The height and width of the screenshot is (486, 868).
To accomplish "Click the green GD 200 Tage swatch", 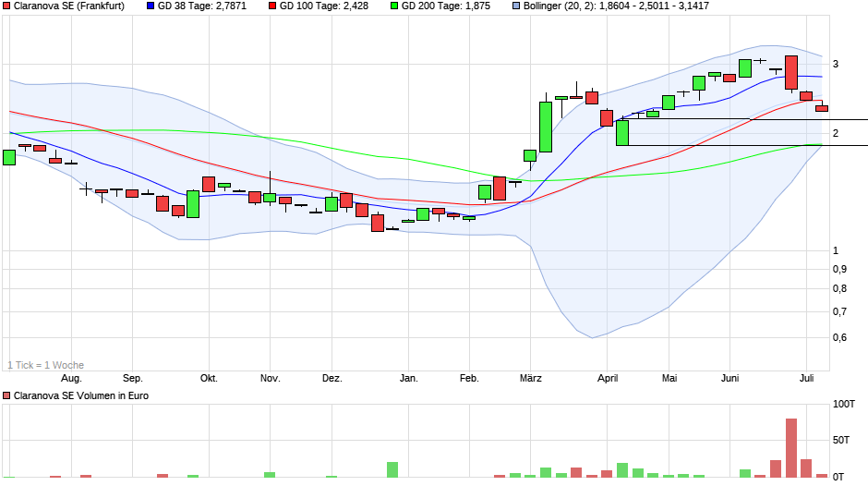I will 394,6.
